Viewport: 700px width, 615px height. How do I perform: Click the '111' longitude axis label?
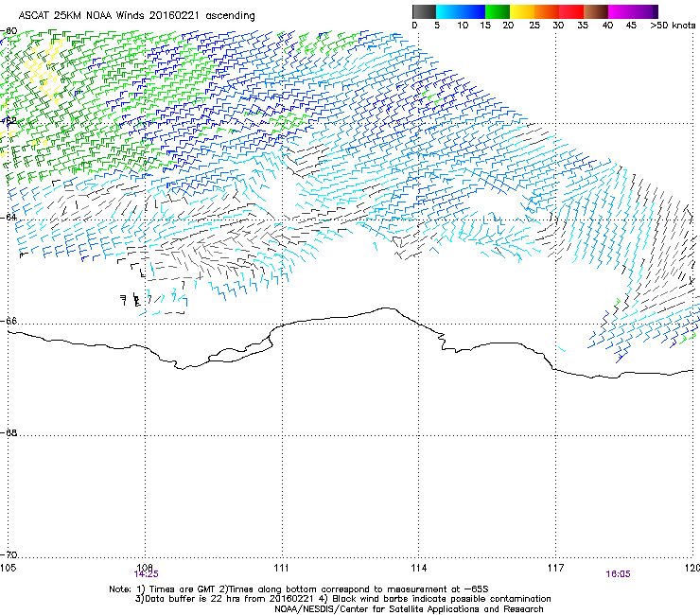tap(281, 568)
